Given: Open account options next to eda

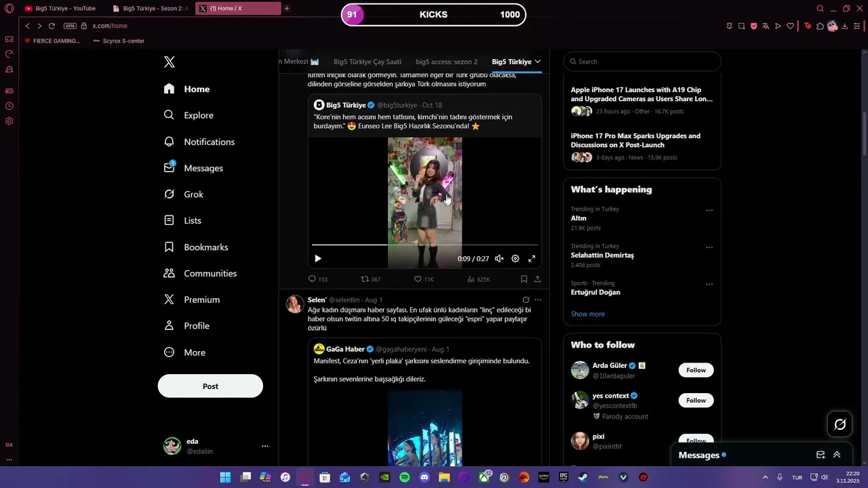Looking at the screenshot, I should pos(265,446).
